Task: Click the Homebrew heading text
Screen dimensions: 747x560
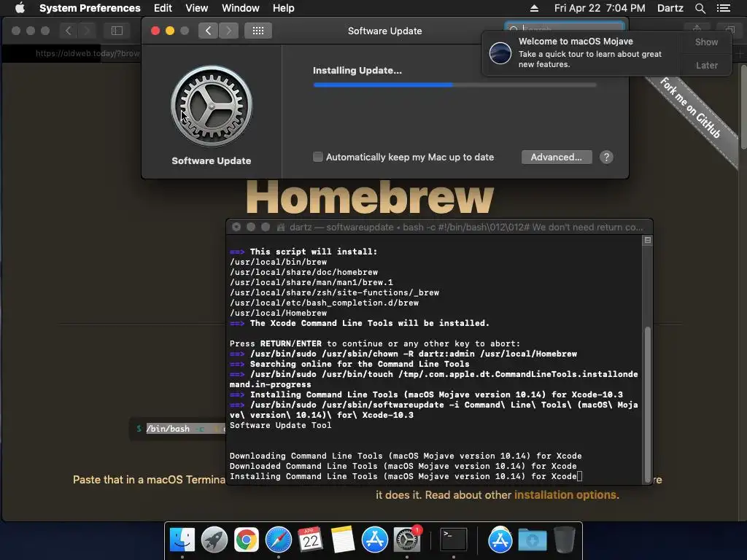Action: pyautogui.click(x=370, y=196)
